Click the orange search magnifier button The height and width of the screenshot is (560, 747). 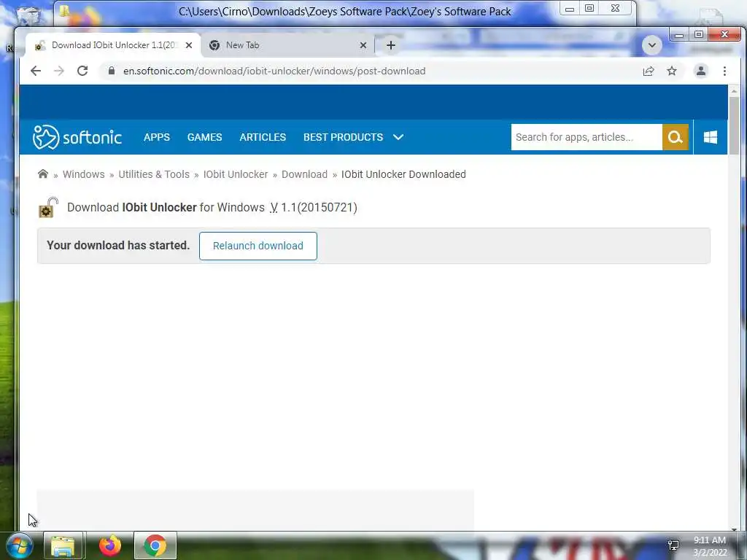click(x=675, y=137)
